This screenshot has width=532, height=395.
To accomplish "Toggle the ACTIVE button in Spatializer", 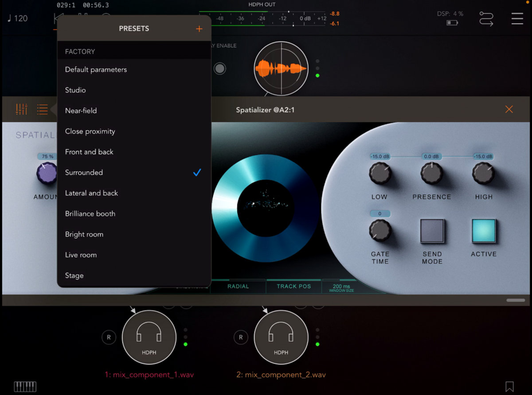I will [483, 231].
